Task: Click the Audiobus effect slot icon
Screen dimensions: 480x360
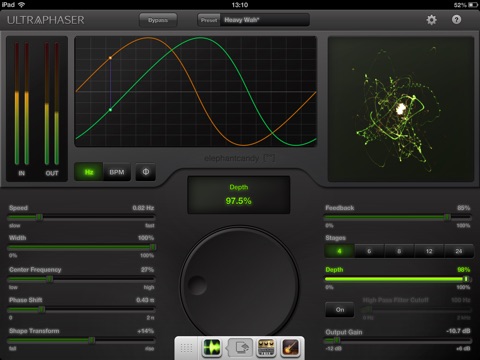Action: (241, 348)
